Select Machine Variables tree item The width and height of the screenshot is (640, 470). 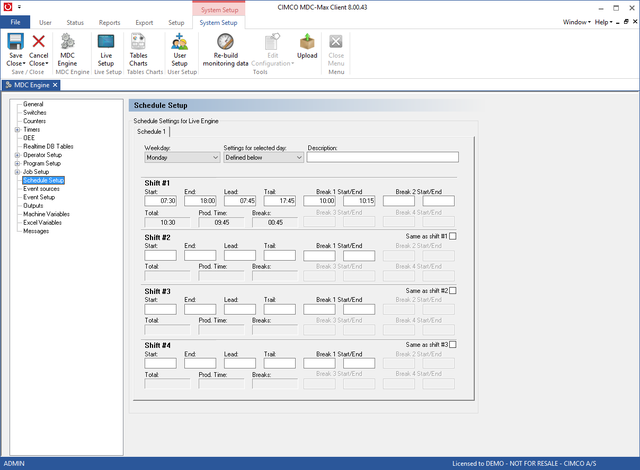[x=46, y=214]
